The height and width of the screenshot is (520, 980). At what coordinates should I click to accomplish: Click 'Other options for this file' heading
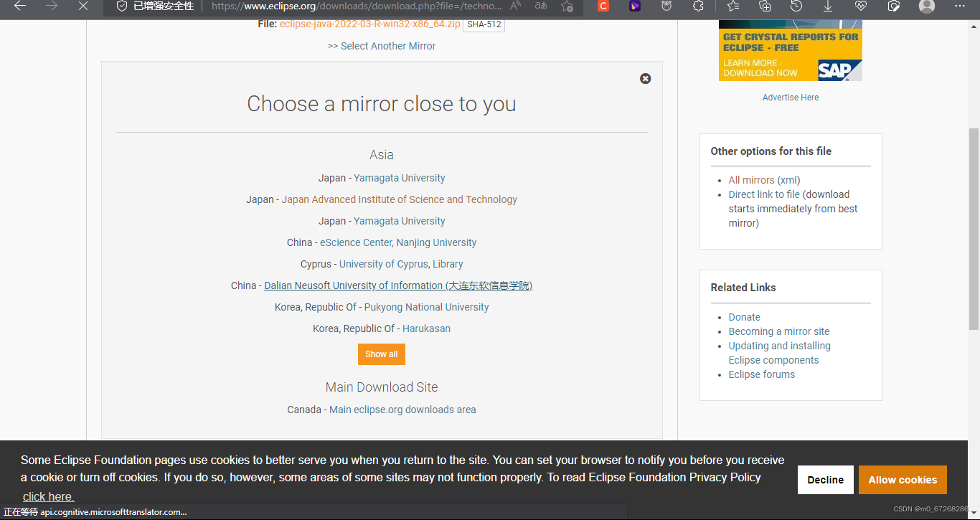pos(771,151)
